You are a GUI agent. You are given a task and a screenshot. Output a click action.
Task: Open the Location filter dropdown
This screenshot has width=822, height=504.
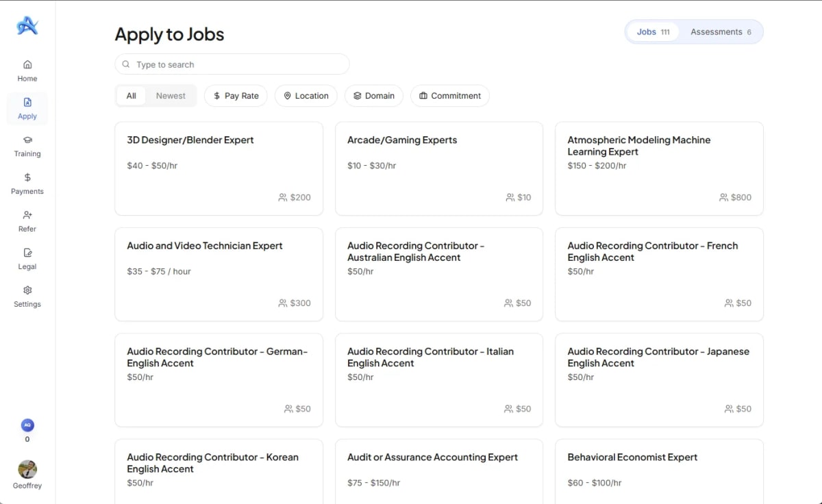[306, 96]
